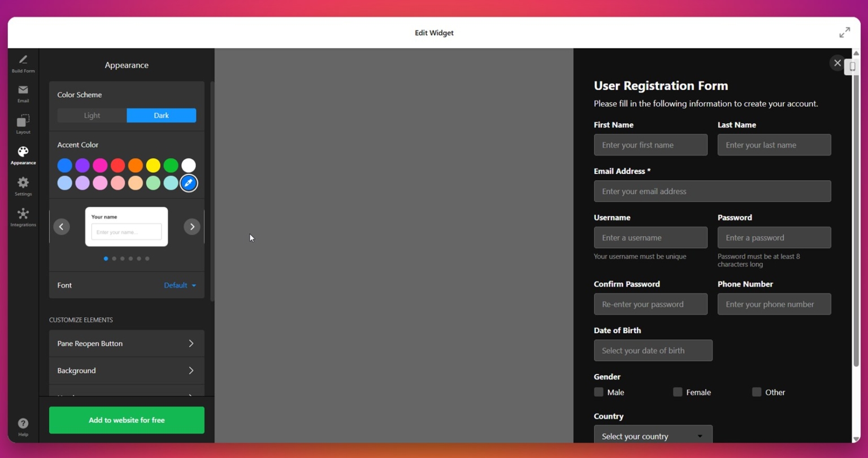Open the Settings panel

[23, 185]
